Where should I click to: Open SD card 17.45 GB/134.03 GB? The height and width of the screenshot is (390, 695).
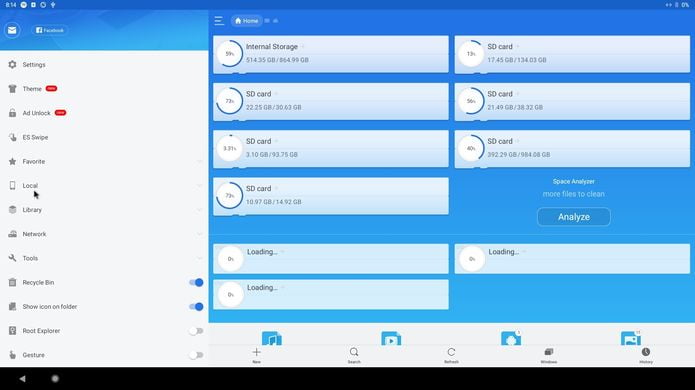pyautogui.click(x=572, y=54)
